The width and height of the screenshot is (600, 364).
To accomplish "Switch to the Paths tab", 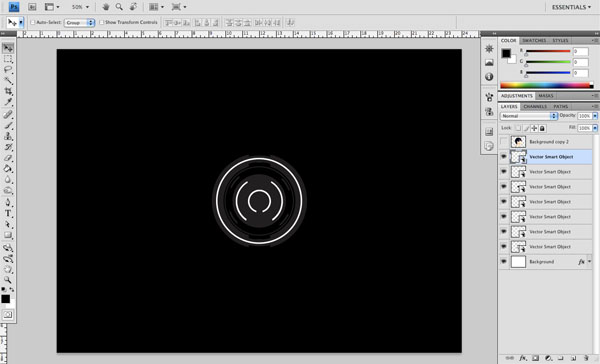I will coord(561,107).
